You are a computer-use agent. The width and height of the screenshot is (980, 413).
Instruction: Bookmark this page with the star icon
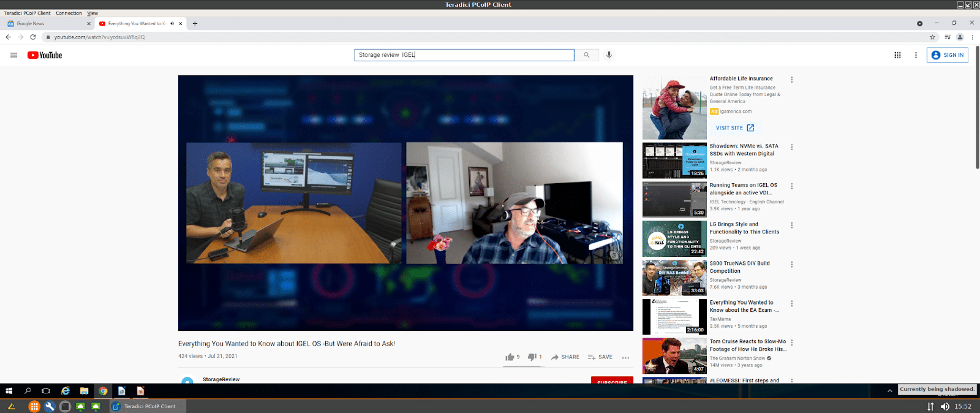(932, 37)
